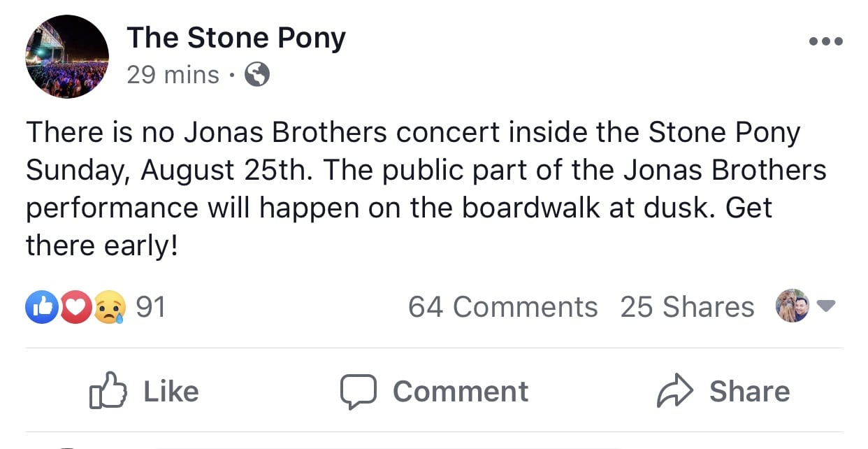Viewport: 868px width, 449px height.
Task: Open the "29 mins" timestamp link
Action: click(x=173, y=74)
